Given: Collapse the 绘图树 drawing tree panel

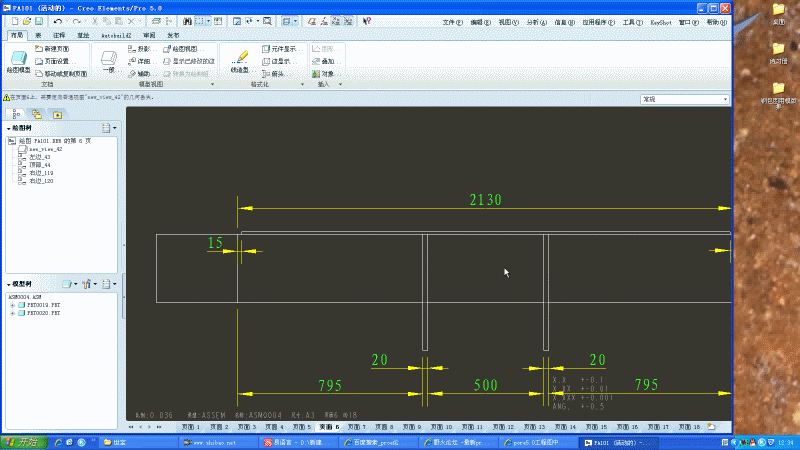Looking at the screenshot, I should point(9,129).
